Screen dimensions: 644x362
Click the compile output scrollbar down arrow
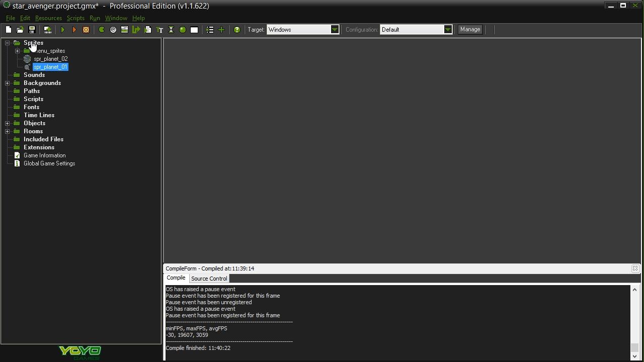634,356
